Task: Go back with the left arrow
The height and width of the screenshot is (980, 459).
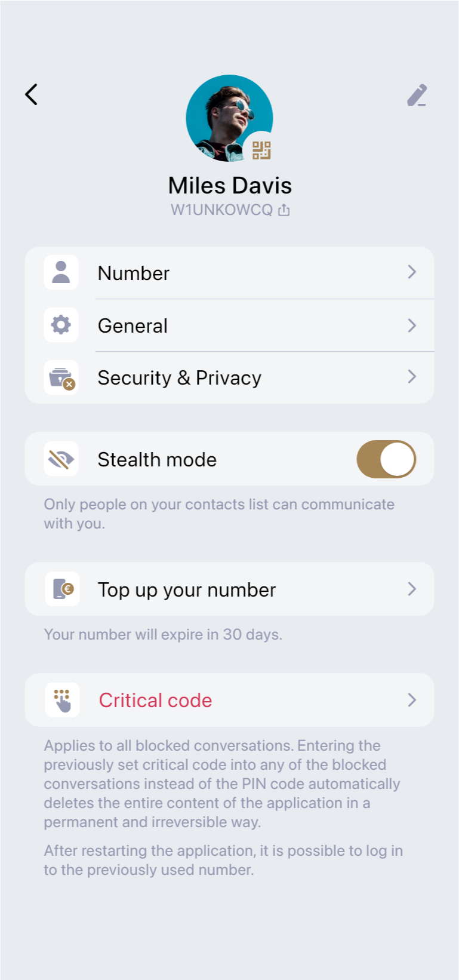Action: 31,94
